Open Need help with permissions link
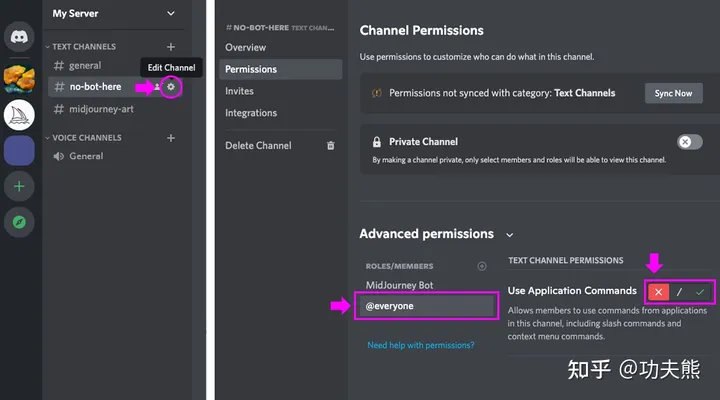 (421, 345)
